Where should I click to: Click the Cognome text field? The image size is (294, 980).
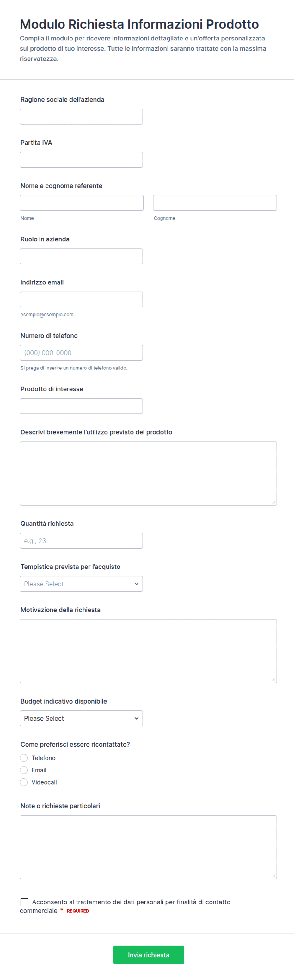click(215, 203)
